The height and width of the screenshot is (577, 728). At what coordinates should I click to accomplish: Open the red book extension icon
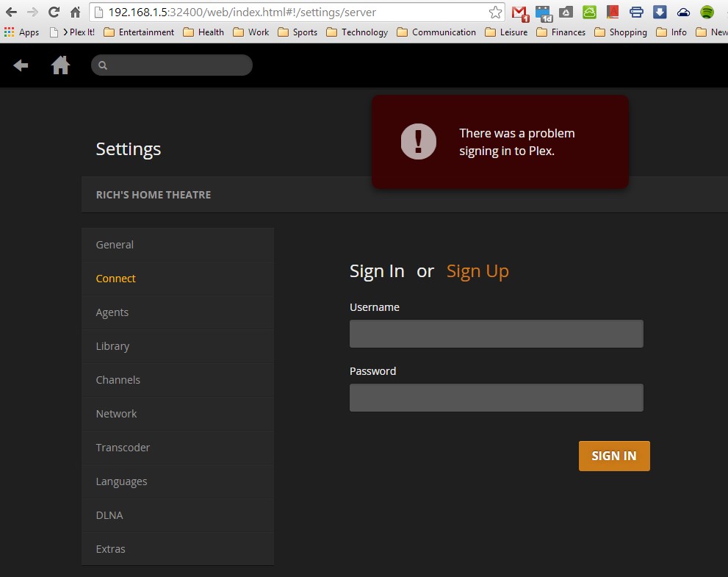pos(613,12)
